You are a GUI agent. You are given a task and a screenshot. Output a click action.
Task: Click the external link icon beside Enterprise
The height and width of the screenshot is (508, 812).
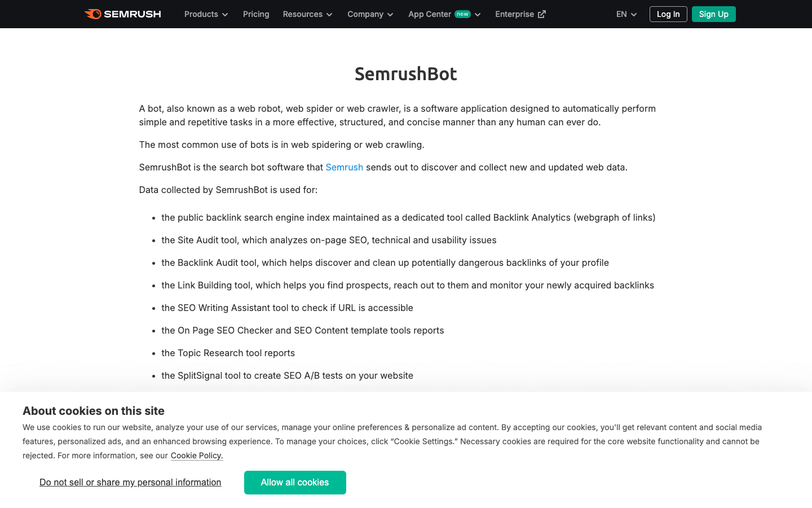pos(542,14)
